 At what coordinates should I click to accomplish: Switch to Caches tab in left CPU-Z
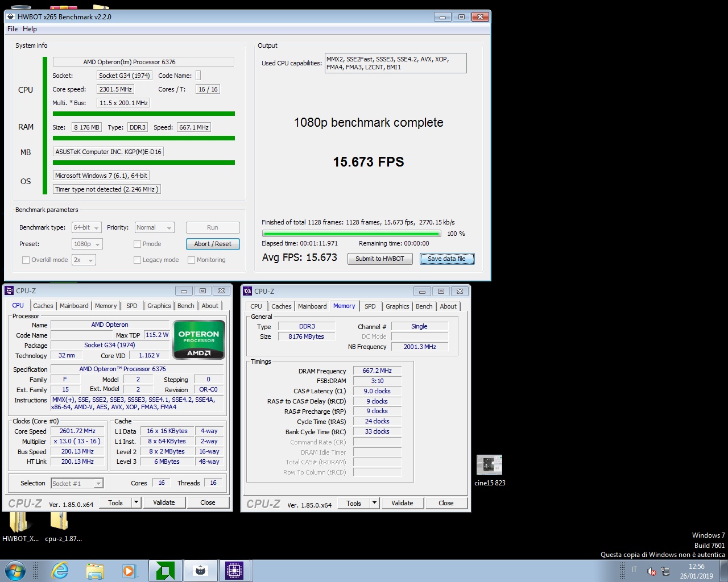point(43,306)
